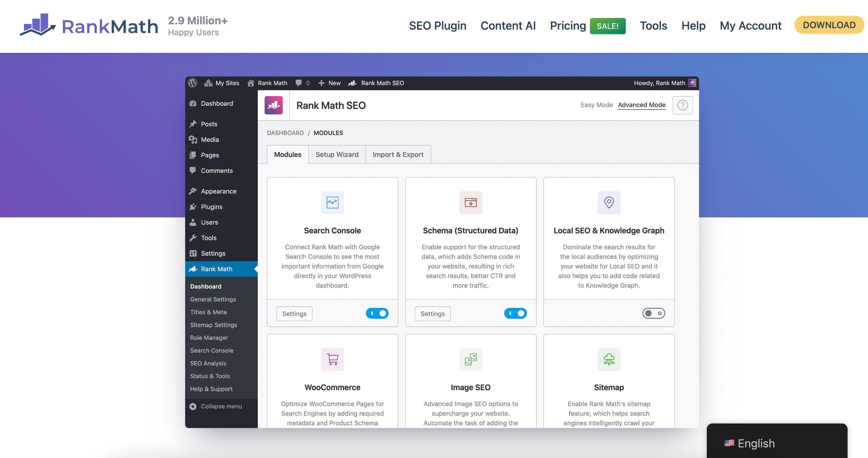This screenshot has height=458, width=868.
Task: Disable the Search Console module toggle
Action: [377, 313]
